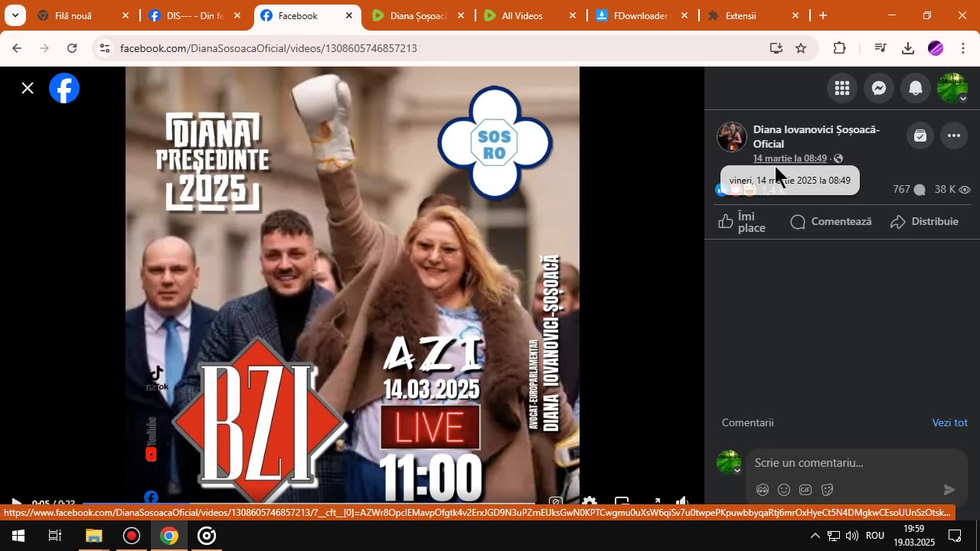This screenshot has width=980, height=551.
Task: Open Facebook home via the logo icon
Action: [x=64, y=88]
